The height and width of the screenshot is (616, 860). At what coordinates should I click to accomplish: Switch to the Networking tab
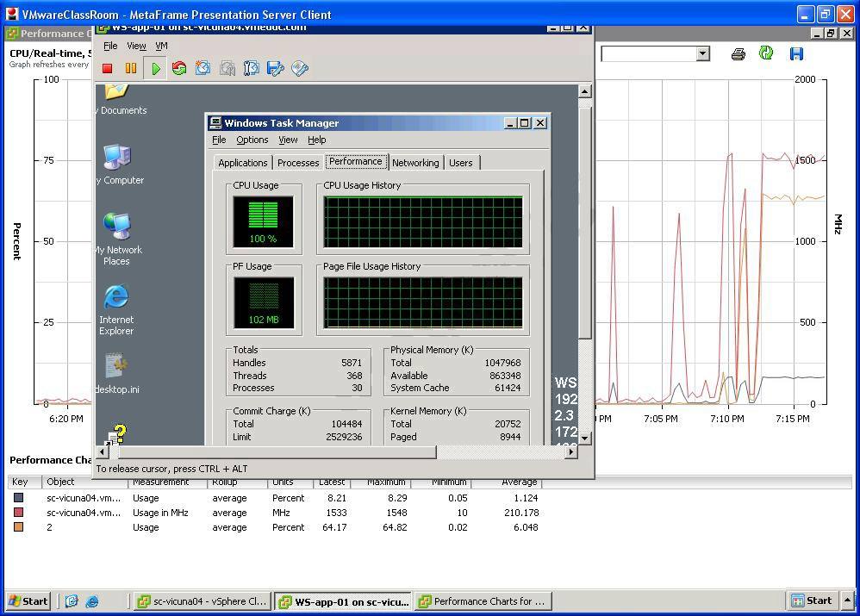coord(415,163)
